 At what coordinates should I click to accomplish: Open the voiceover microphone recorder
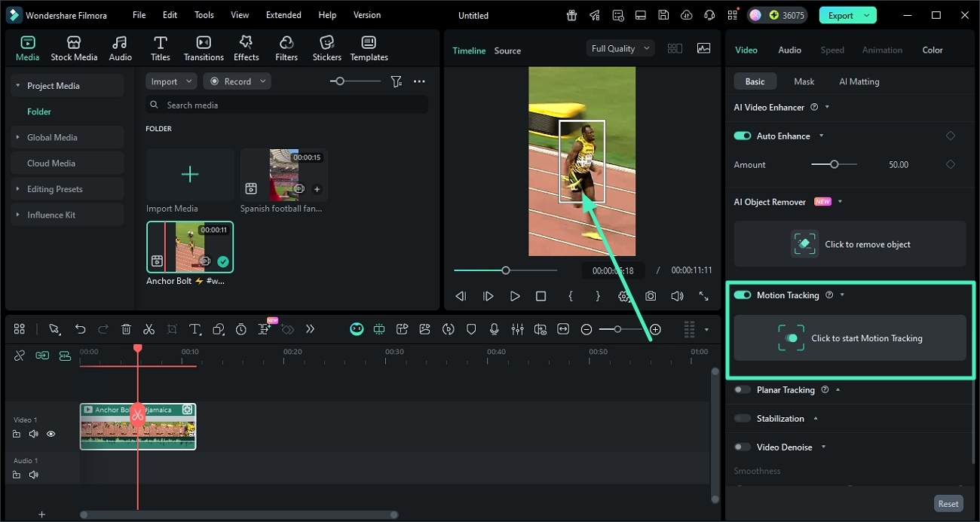pyautogui.click(x=495, y=329)
